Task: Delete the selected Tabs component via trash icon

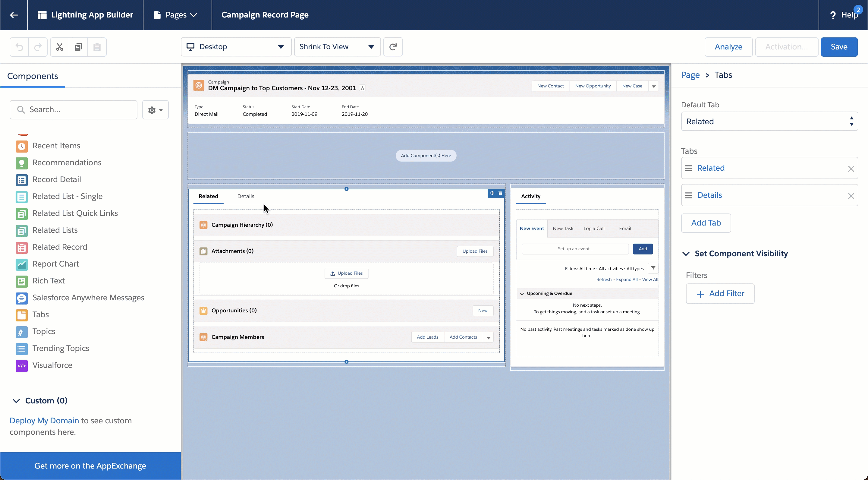Action: [500, 193]
